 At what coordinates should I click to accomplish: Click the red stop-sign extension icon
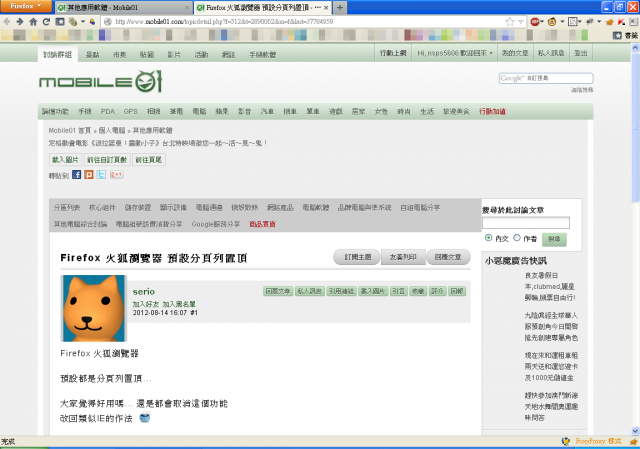tap(535, 22)
